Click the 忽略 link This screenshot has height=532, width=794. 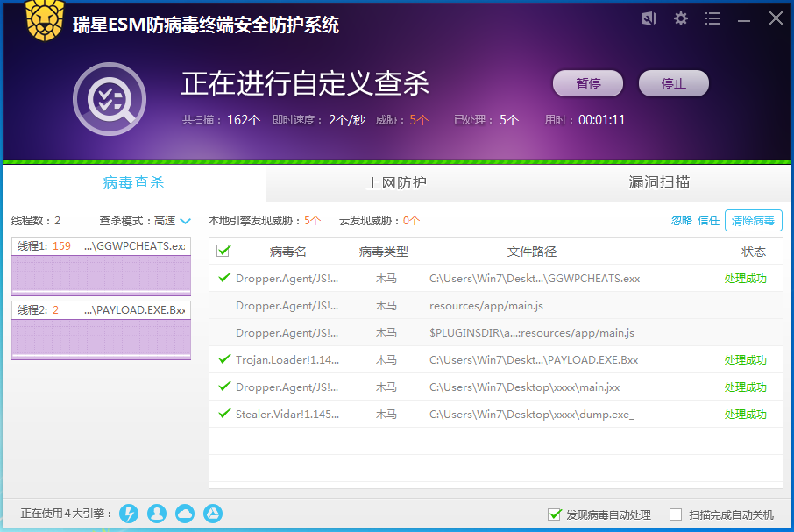click(682, 221)
